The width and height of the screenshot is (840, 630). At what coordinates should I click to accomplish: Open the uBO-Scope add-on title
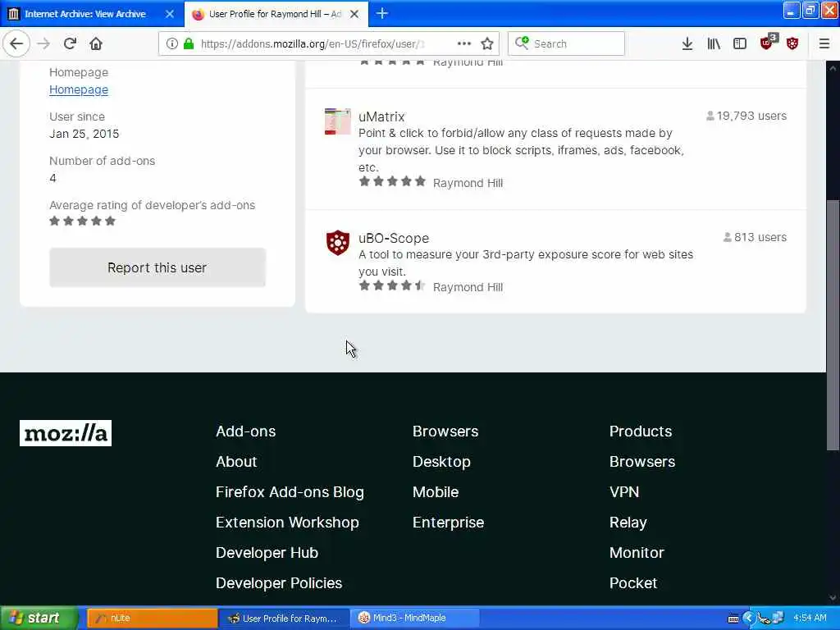394,238
